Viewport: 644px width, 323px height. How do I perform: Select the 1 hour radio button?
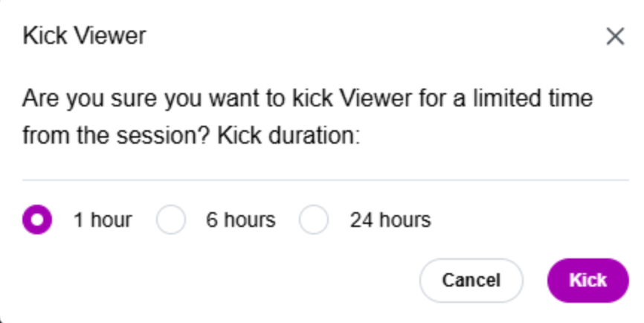[x=37, y=220]
